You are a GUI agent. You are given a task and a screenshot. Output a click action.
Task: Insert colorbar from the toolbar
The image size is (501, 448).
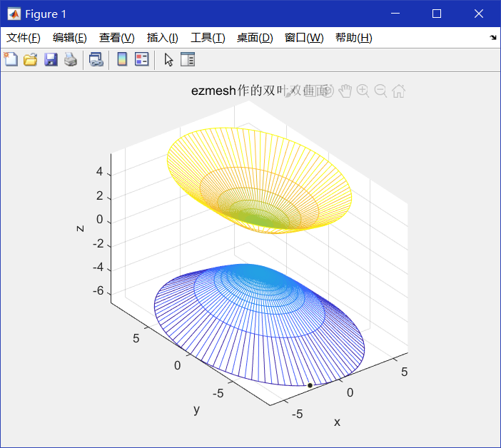tap(122, 59)
